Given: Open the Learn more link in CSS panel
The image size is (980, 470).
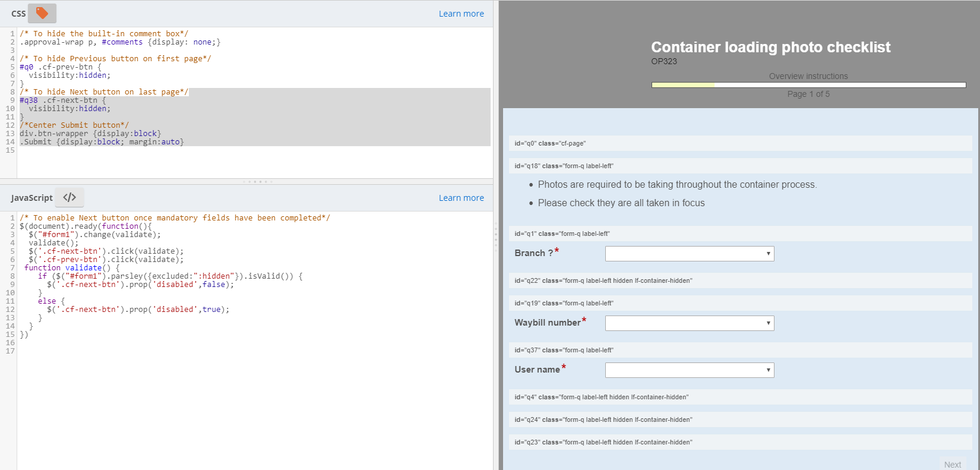Looking at the screenshot, I should [x=461, y=14].
